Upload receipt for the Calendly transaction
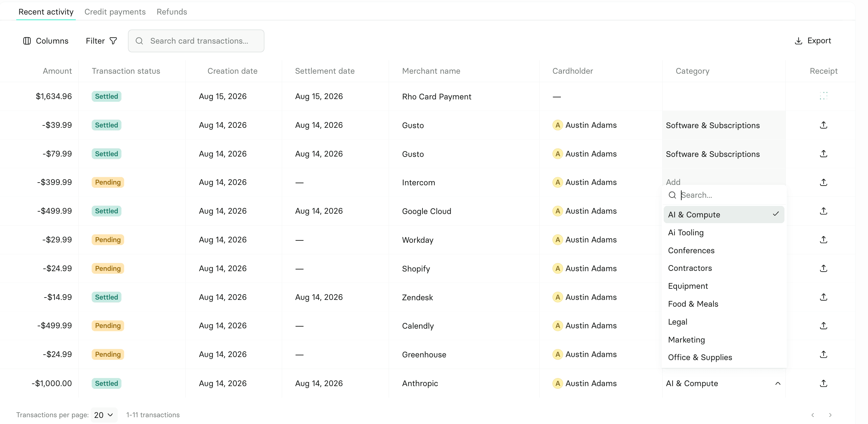The height and width of the screenshot is (424, 868). (823, 326)
